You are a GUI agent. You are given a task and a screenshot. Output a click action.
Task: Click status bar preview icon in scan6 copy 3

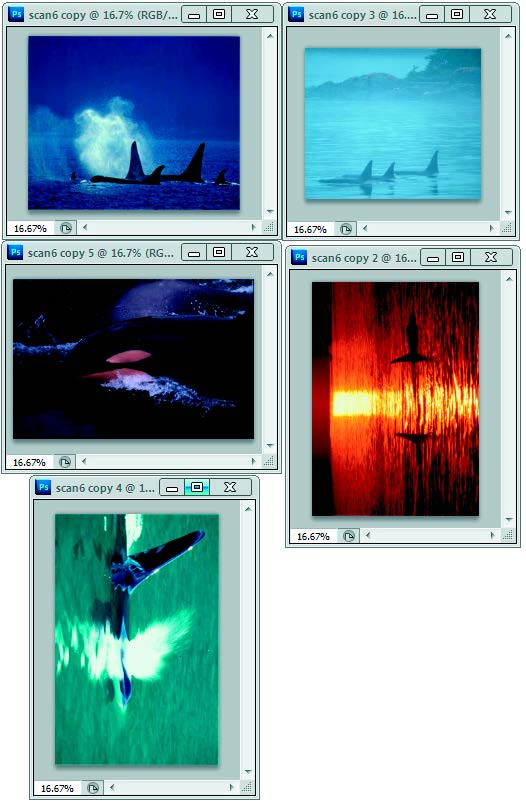(346, 229)
